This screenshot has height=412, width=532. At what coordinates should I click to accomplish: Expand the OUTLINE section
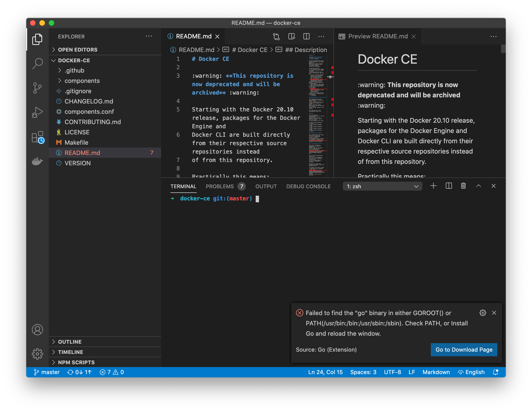pos(105,342)
